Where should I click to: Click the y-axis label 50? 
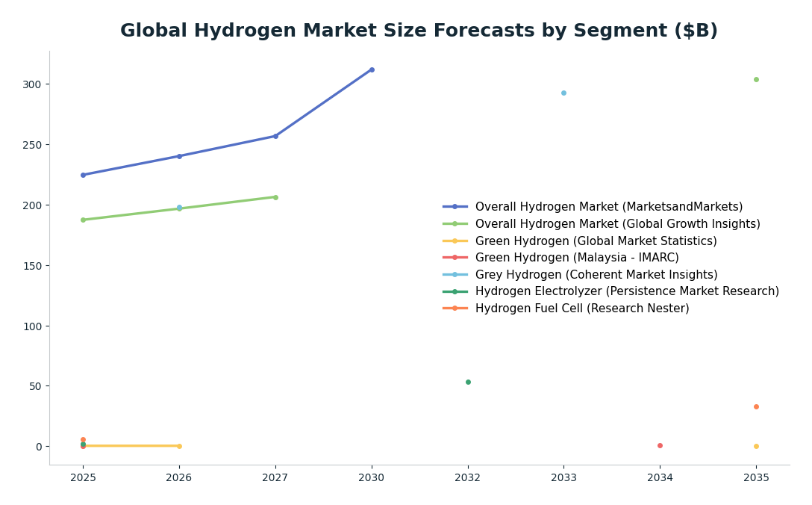(x=35, y=386)
